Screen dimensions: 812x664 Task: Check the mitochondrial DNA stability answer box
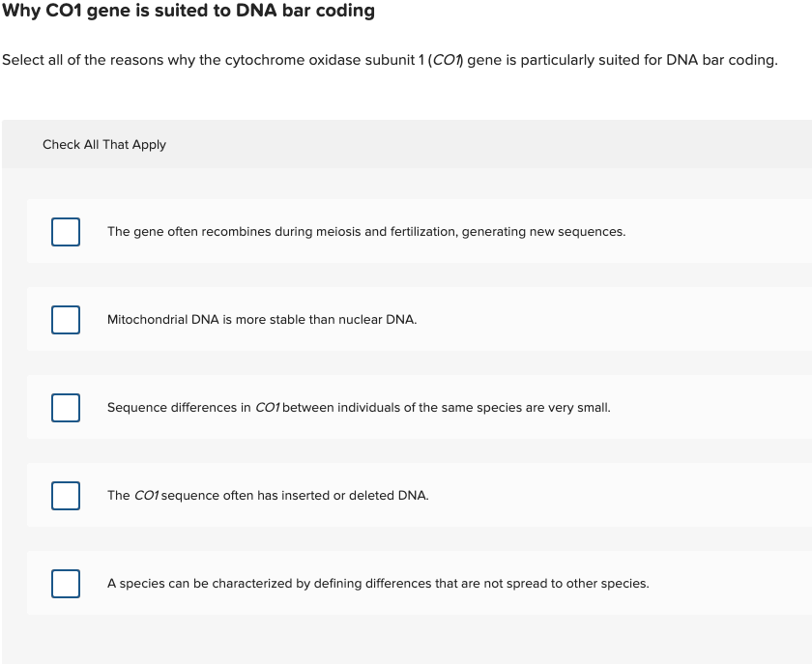[65, 319]
